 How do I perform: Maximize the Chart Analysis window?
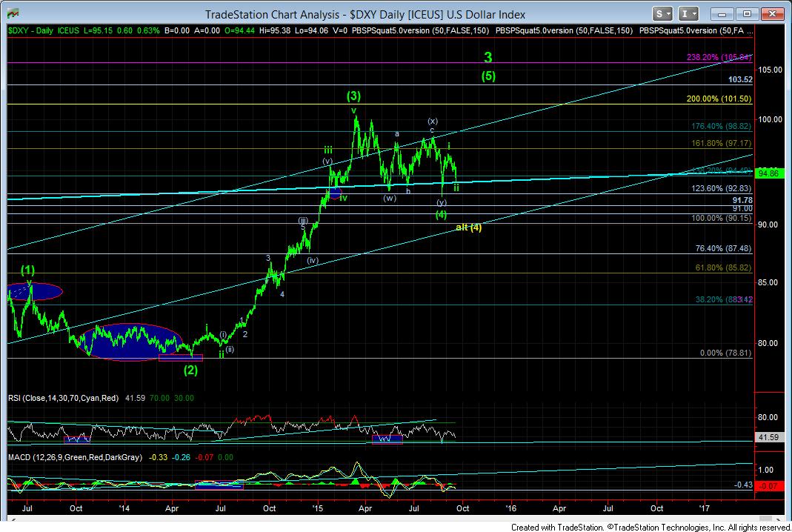pos(747,14)
